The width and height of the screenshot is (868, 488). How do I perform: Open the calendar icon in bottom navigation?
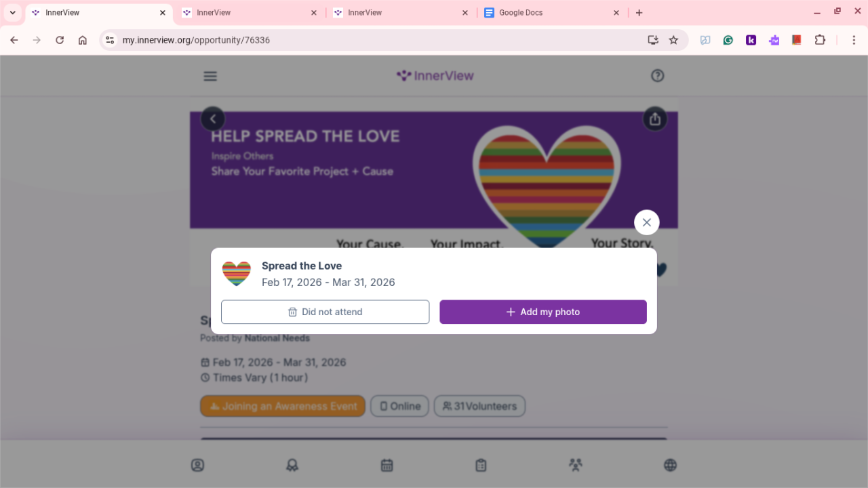coord(387,465)
